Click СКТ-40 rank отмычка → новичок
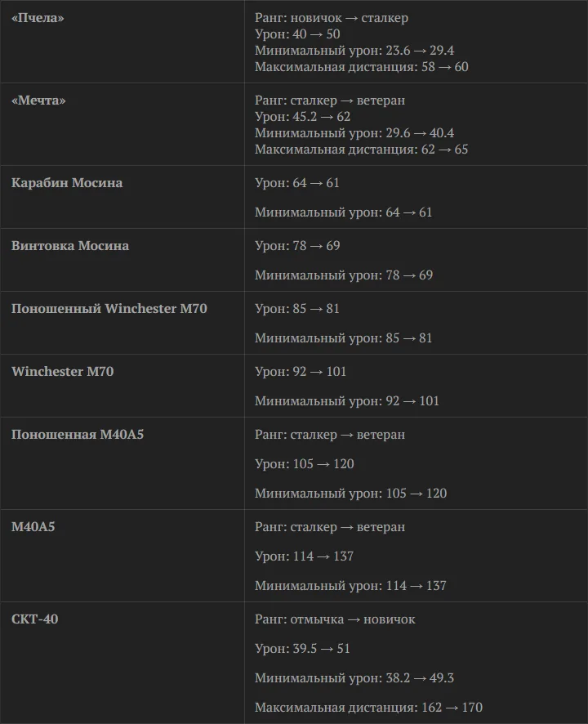Image resolution: width=588 pixels, height=724 pixels. pyautogui.click(x=335, y=619)
